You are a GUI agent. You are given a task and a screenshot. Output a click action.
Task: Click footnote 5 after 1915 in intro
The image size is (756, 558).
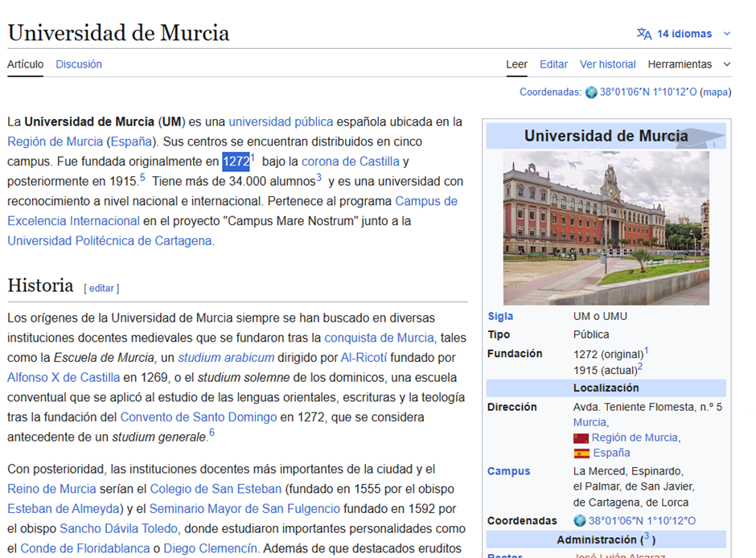pyautogui.click(x=142, y=177)
